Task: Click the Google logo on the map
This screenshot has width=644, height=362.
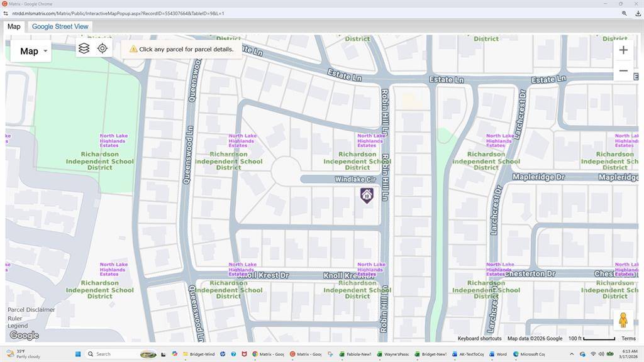Action: [x=24, y=336]
